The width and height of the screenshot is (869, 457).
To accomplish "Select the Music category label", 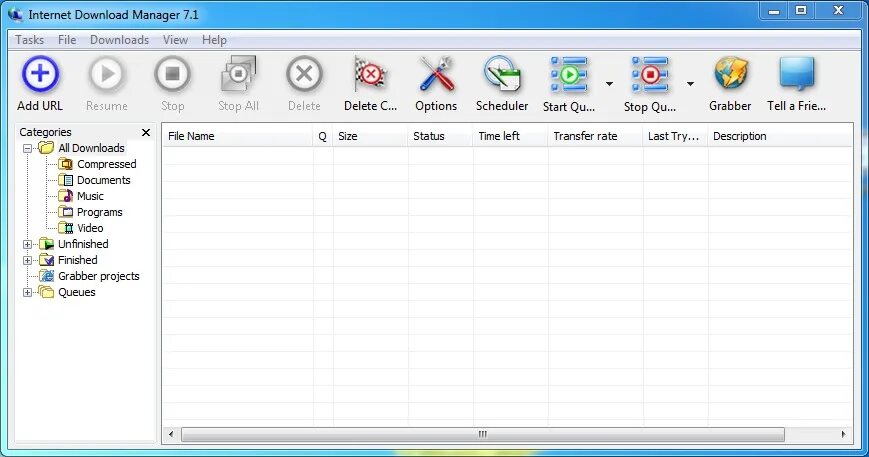I will pos(90,196).
